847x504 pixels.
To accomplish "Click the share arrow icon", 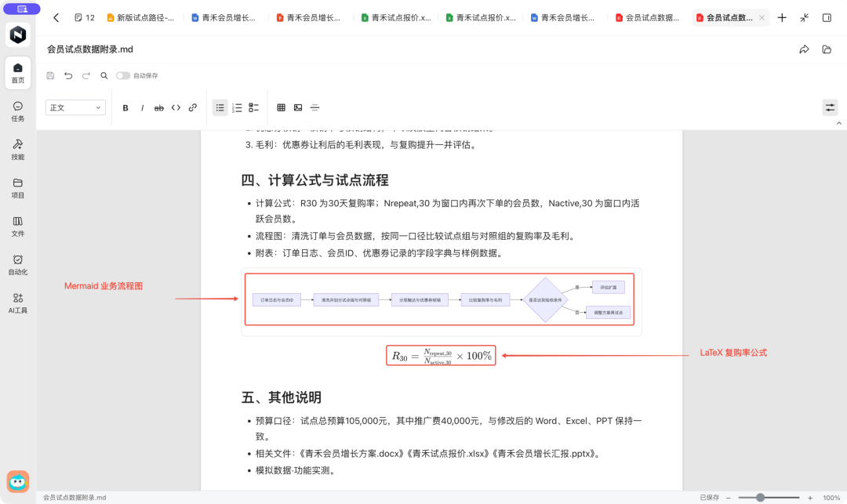I will click(x=805, y=49).
